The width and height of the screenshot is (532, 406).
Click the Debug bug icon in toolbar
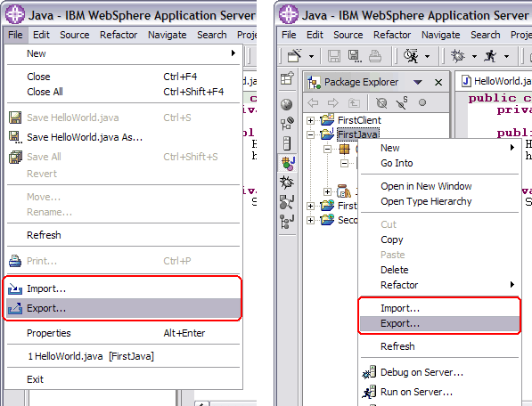pyautogui.click(x=458, y=56)
